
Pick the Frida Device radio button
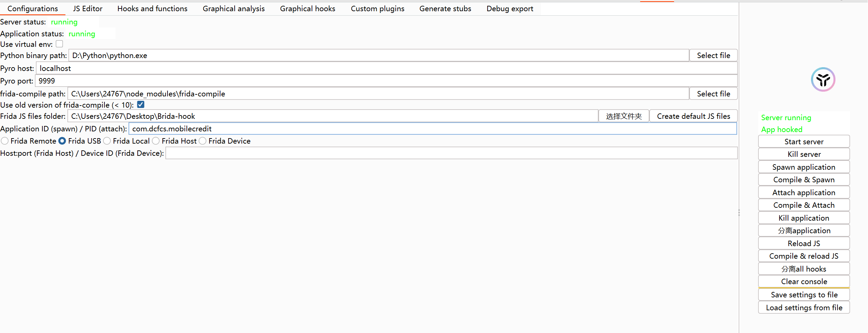tap(203, 141)
